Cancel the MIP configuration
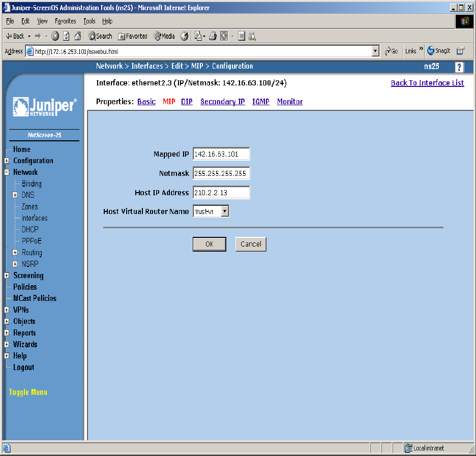This screenshot has width=476, height=456. coord(251,244)
